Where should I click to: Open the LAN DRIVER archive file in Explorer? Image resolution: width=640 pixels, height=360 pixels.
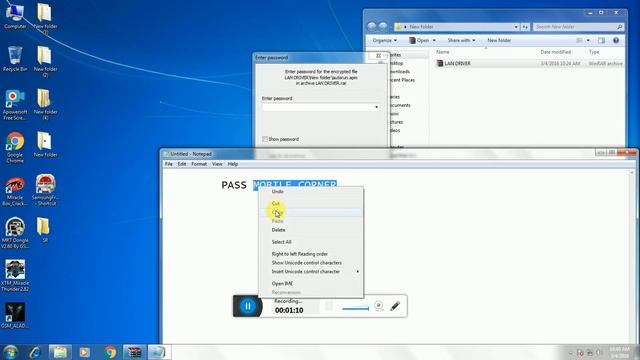coord(457,63)
